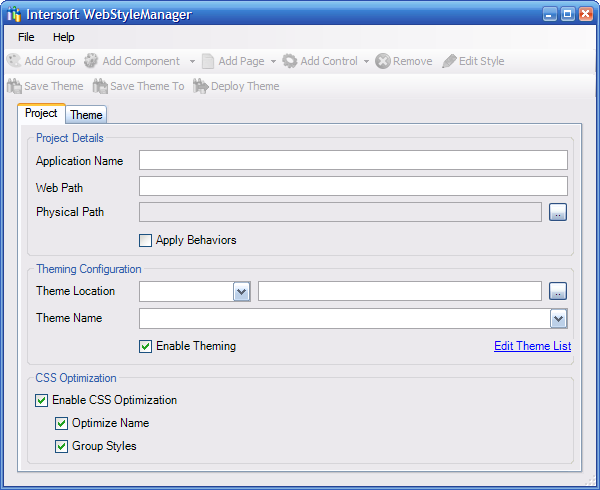The image size is (600, 490).
Task: Open the File menu
Action: tap(26, 37)
